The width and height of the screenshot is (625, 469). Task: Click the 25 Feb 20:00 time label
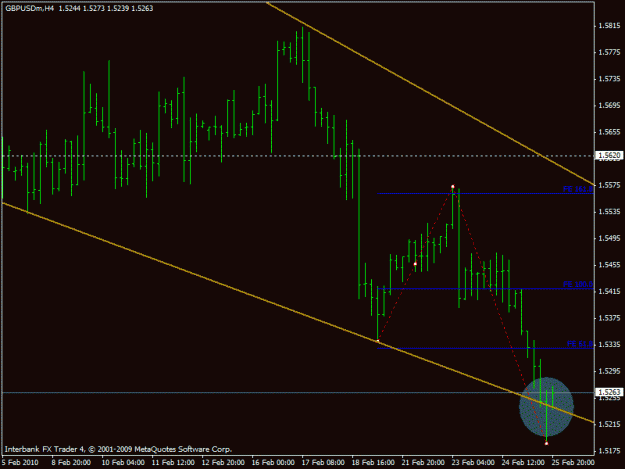click(x=573, y=463)
